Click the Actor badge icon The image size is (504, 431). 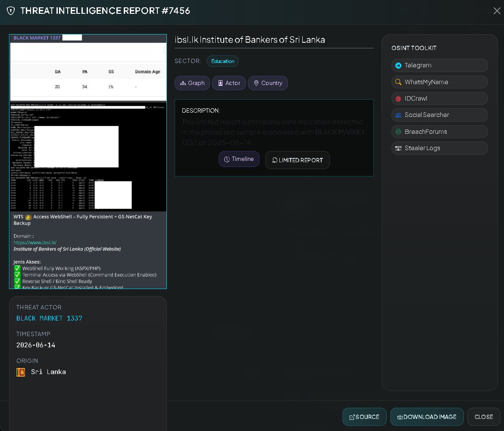[220, 83]
